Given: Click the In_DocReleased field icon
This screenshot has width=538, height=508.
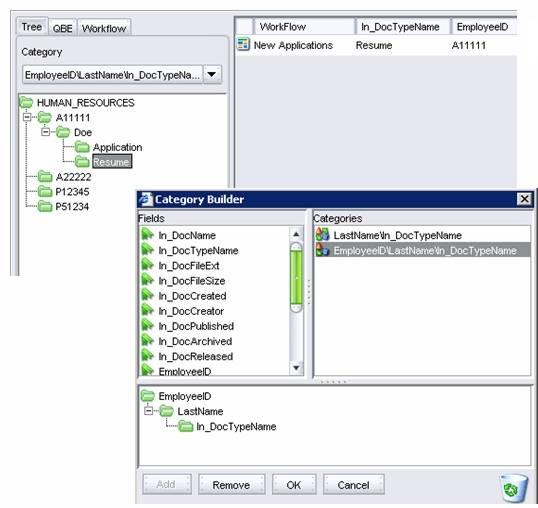Looking at the screenshot, I should tap(148, 356).
